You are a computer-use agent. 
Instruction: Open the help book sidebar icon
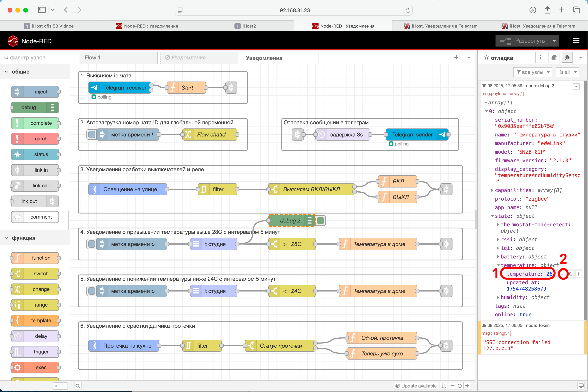(554, 58)
